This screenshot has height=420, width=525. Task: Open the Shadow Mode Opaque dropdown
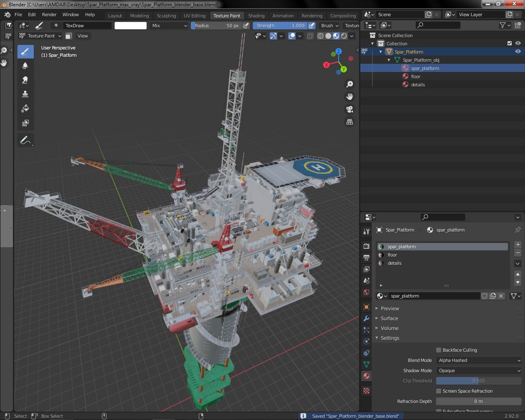click(479, 371)
